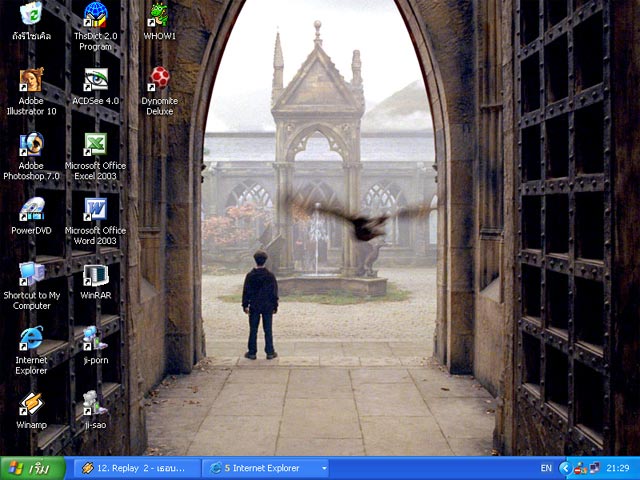The height and width of the screenshot is (480, 640).
Task: Show hidden tray icons with the arrow
Action: pyautogui.click(x=565, y=468)
